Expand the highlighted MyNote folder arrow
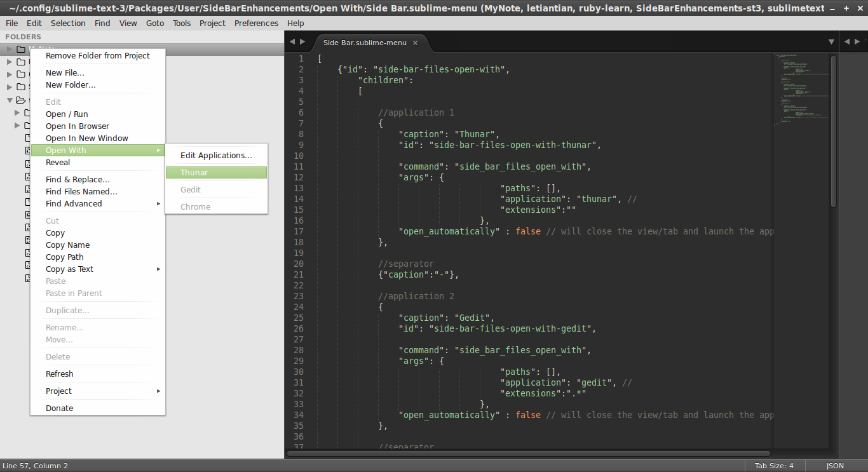Screen dimensions: 868x472 tap(10, 49)
